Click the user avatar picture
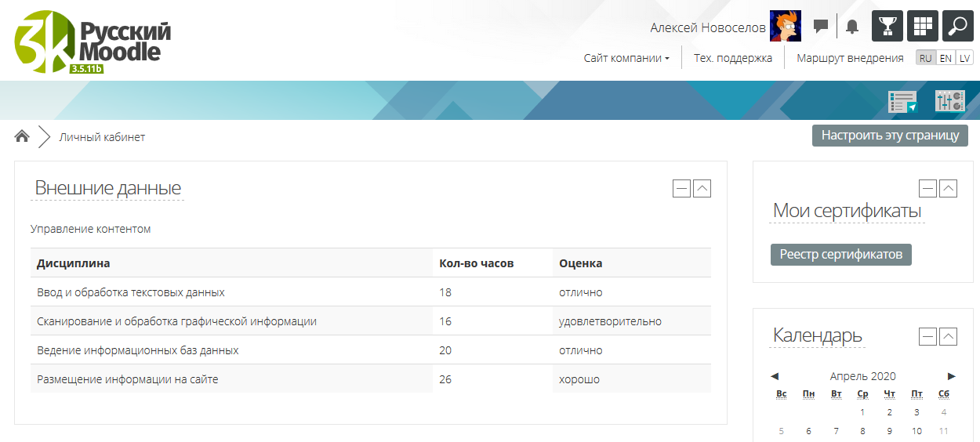980x442 pixels. pyautogui.click(x=785, y=27)
